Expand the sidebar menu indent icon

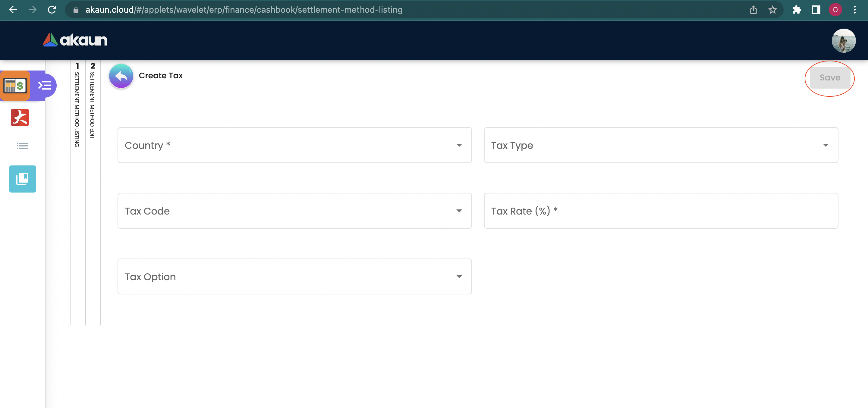(45, 86)
